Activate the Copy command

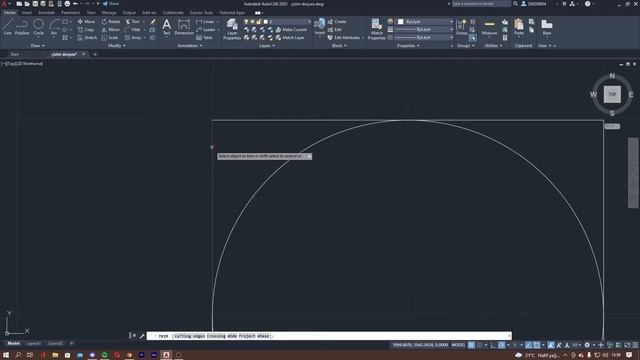(x=86, y=29)
